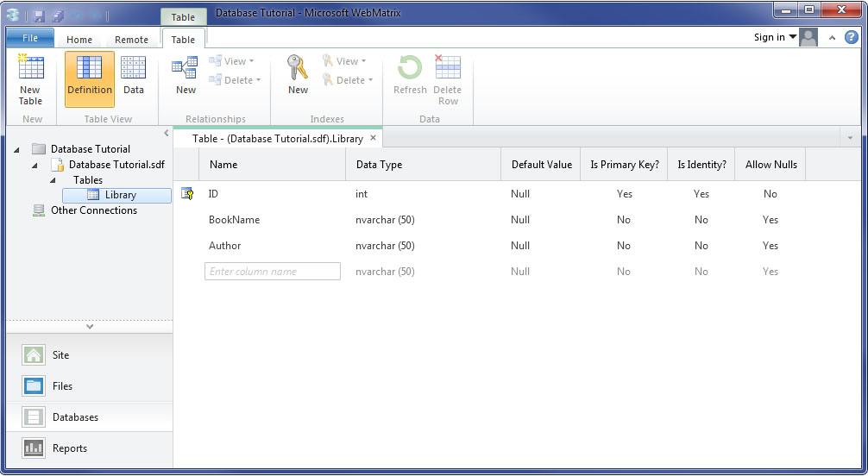Click the Name column header
The width and height of the screenshot is (868, 476).
click(x=273, y=165)
